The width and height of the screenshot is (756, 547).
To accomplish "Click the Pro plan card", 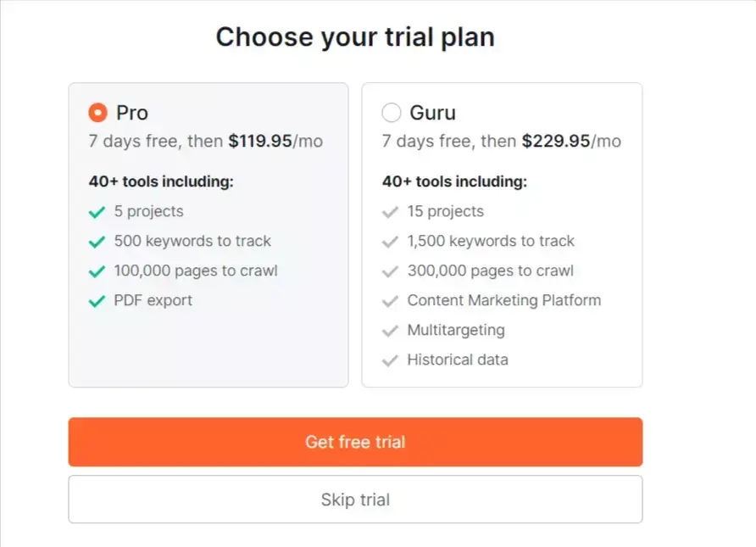I will [208, 233].
